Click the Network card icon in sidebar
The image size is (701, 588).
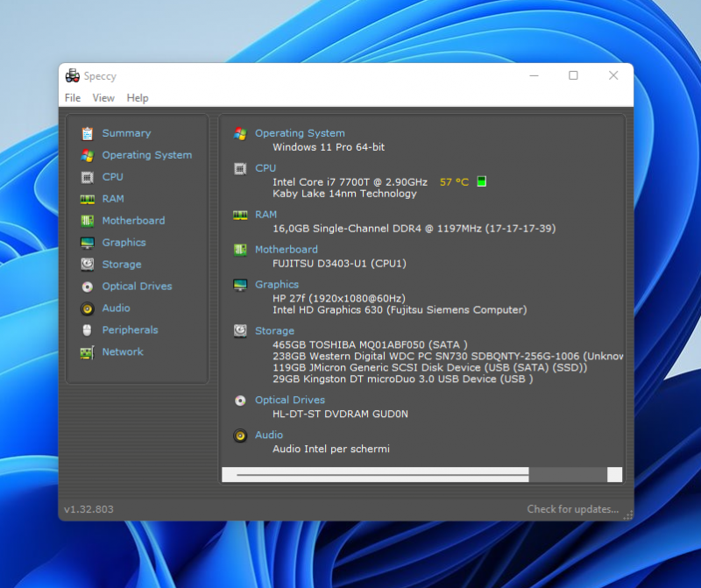click(87, 352)
